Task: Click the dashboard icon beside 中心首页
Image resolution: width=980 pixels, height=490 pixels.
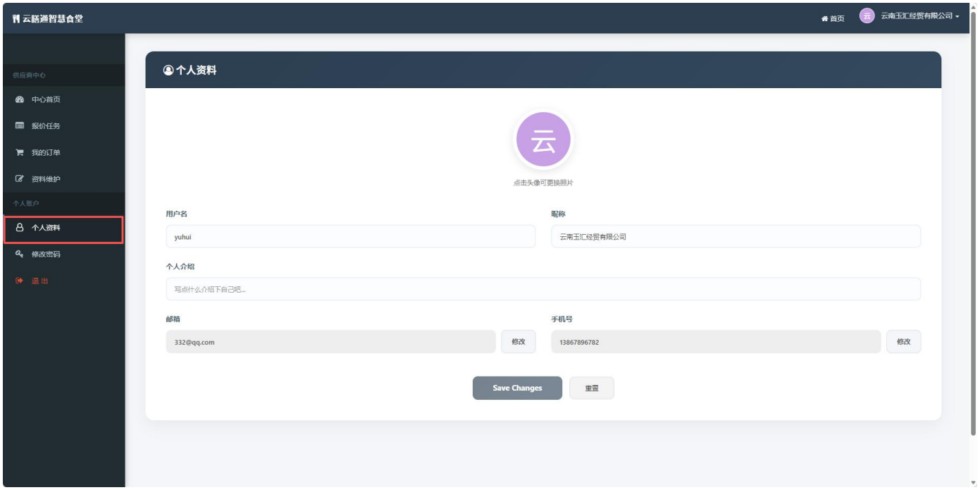Action: [20, 99]
